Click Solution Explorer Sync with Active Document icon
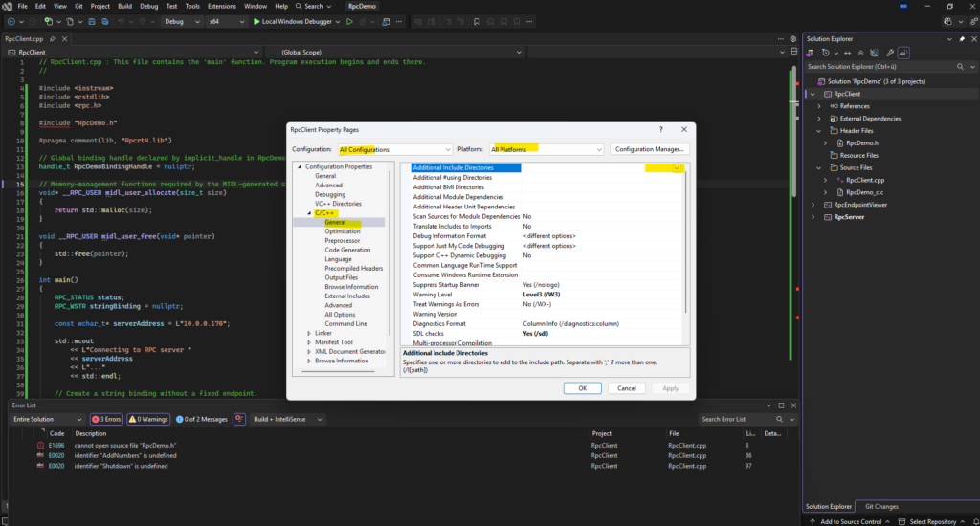The height and width of the screenshot is (526, 980). pos(848,54)
